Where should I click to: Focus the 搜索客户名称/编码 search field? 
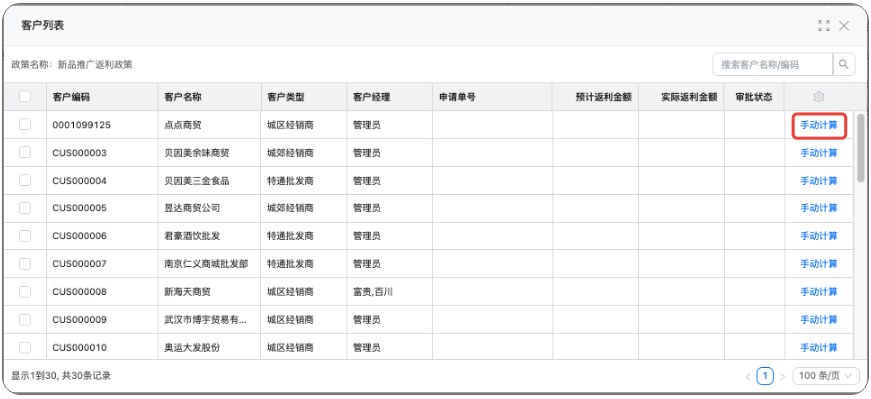(x=773, y=64)
